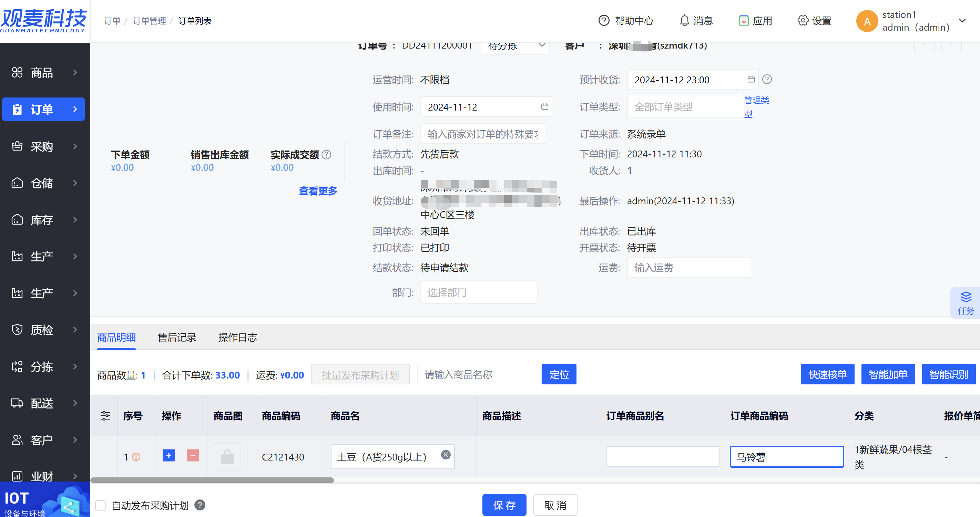Click the 取消 button
Viewport: 980px width, 517px height.
[x=555, y=505]
